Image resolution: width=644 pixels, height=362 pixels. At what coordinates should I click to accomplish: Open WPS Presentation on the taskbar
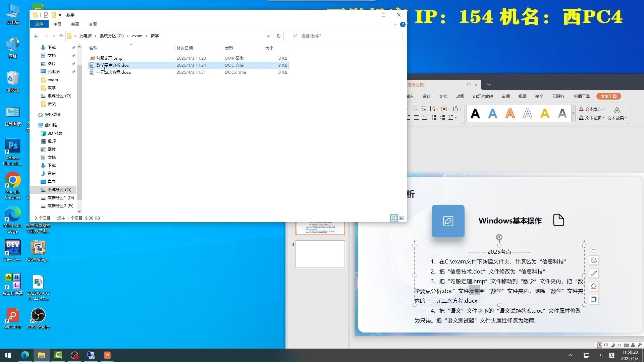107,355
